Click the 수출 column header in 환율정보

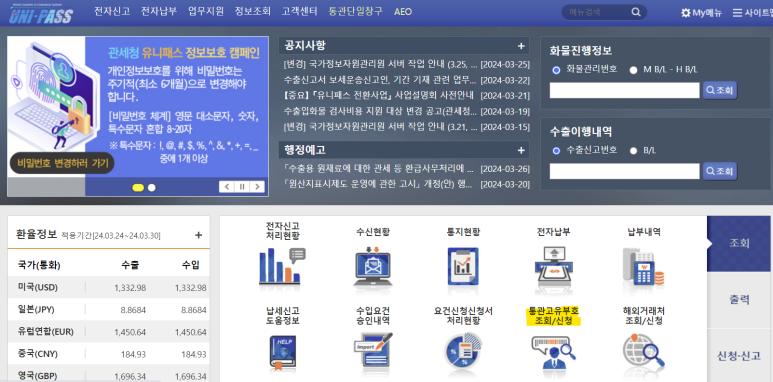(x=130, y=265)
